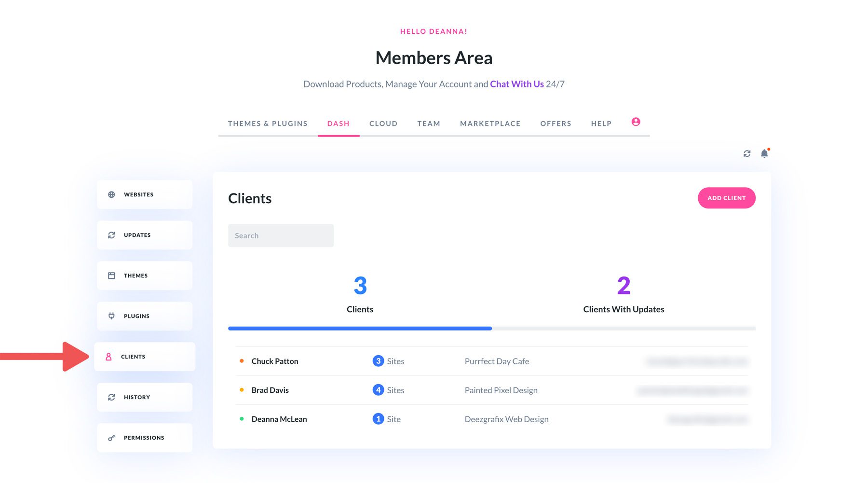The height and width of the screenshot is (483, 868).
Task: Toggle Brad Davis's status indicator dot
Action: click(242, 389)
